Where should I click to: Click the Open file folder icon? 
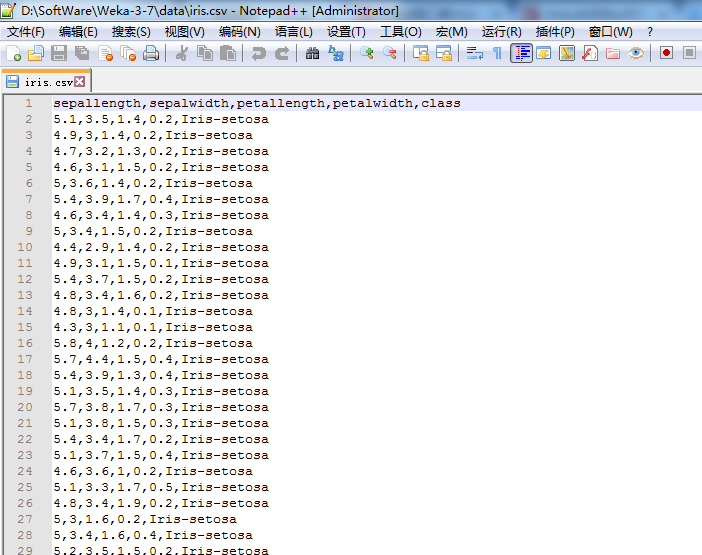(36, 53)
